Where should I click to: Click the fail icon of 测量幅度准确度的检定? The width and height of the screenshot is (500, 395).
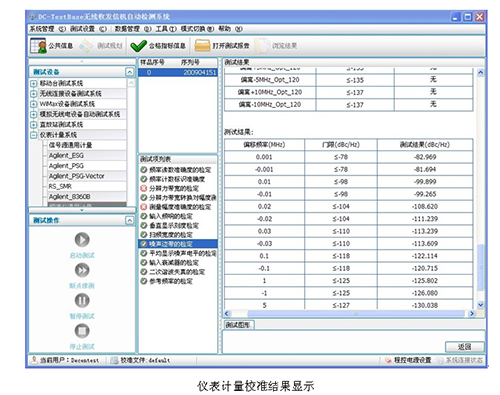tap(144, 207)
